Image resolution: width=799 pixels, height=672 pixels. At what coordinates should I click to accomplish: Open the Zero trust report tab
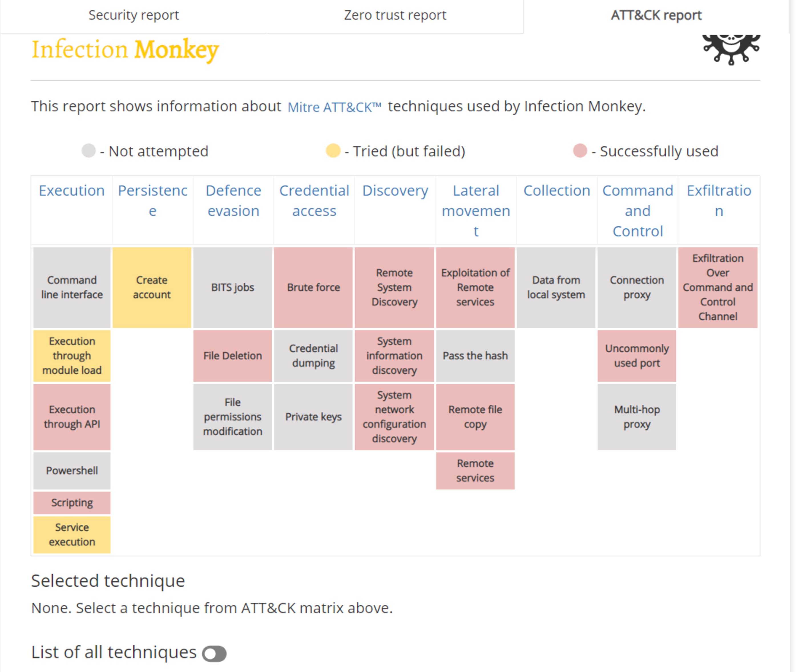[x=395, y=15]
